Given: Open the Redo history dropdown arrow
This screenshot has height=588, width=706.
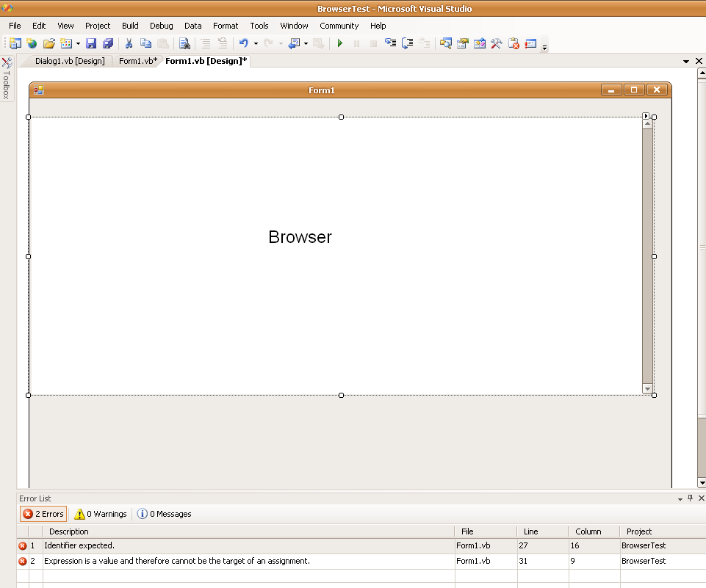Looking at the screenshot, I should [x=281, y=43].
